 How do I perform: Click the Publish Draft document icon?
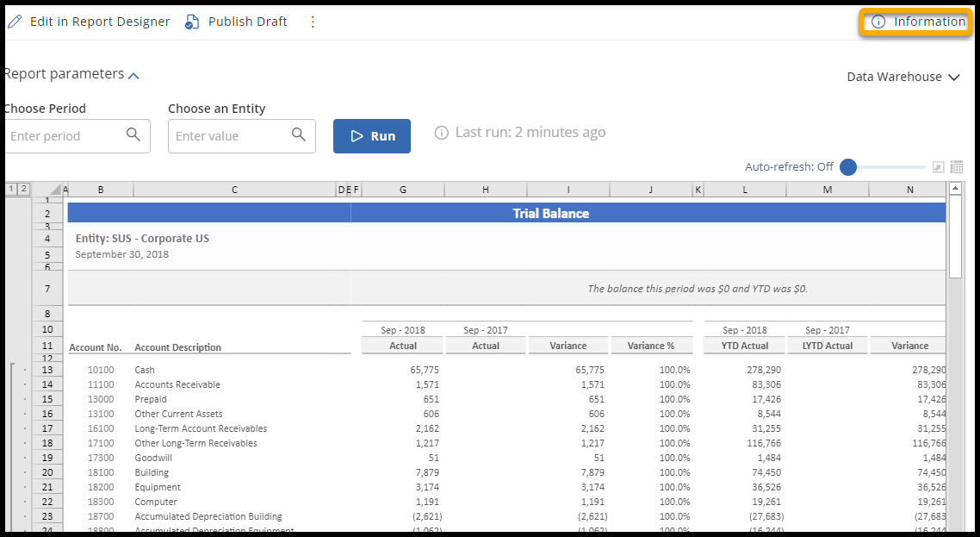(192, 22)
